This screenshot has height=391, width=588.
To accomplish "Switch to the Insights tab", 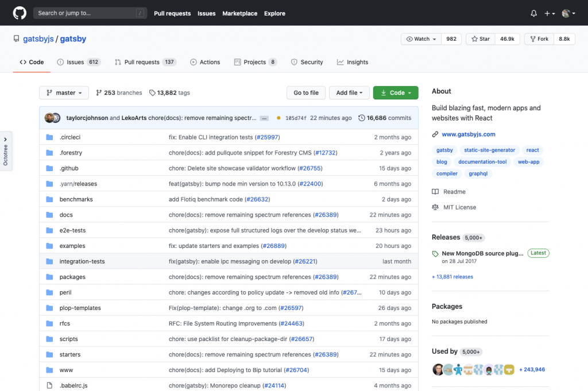I will 353,62.
